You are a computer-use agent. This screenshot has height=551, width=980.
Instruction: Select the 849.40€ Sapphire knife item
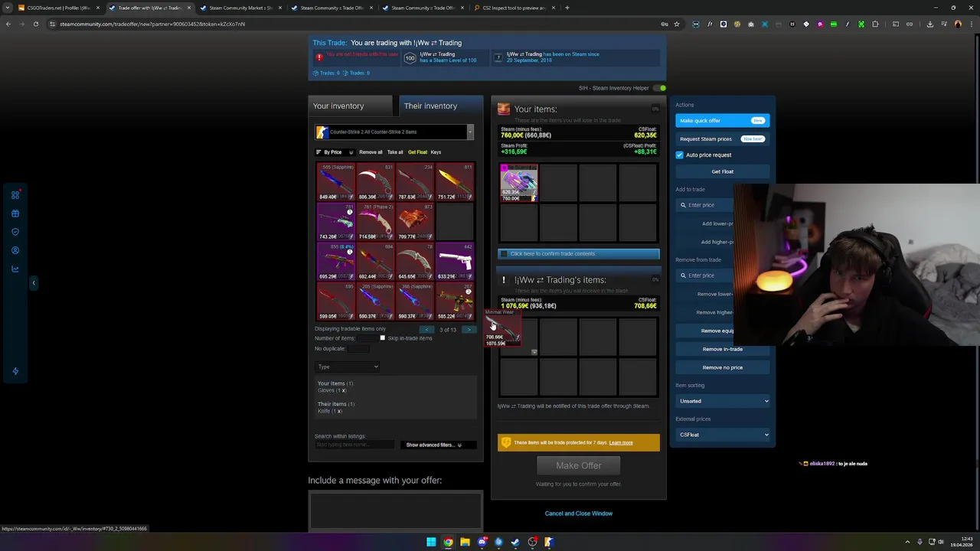[335, 182]
